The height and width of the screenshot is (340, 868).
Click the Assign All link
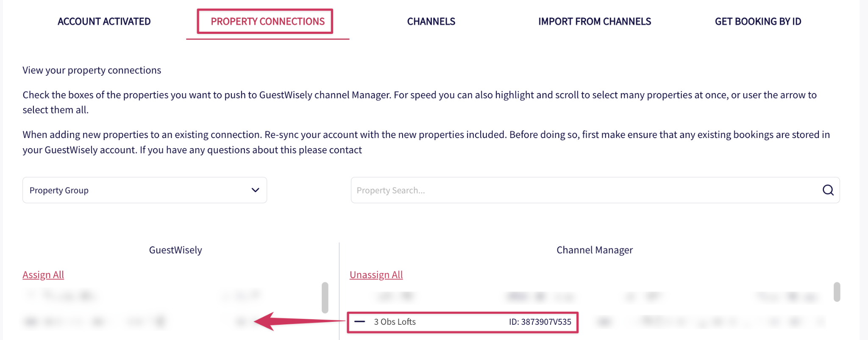point(43,275)
